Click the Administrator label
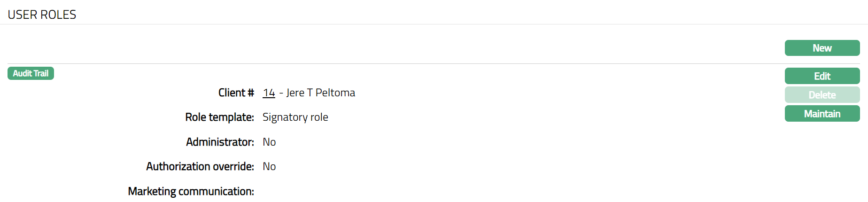The height and width of the screenshot is (202, 868). click(220, 142)
